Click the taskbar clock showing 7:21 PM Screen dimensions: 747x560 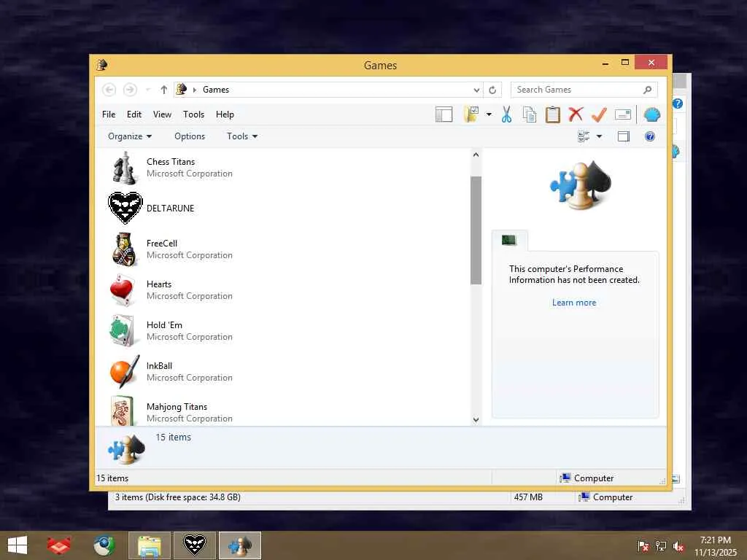716,546
